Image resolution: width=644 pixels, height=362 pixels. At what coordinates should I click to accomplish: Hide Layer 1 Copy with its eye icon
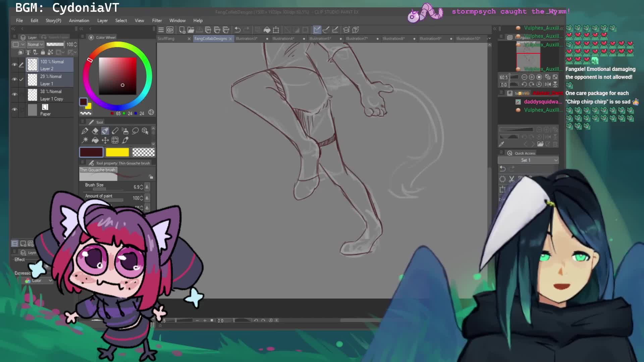(14, 95)
